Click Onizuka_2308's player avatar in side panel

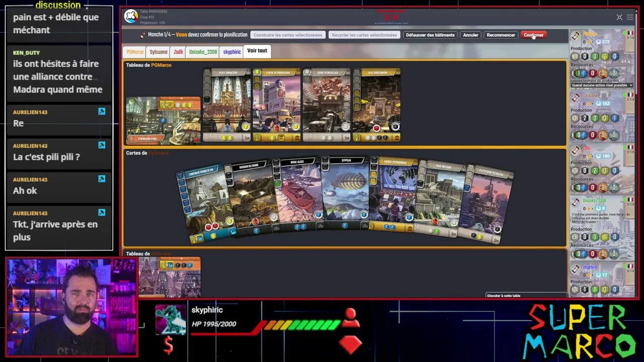click(x=576, y=203)
